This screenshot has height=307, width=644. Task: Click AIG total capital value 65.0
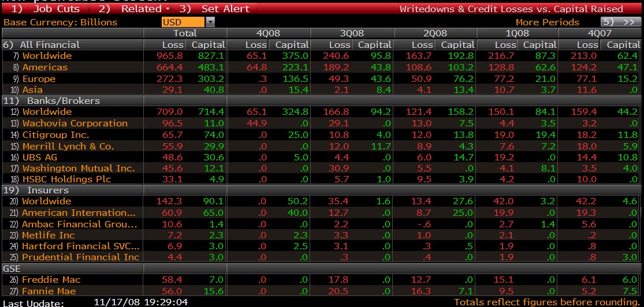pos(214,212)
